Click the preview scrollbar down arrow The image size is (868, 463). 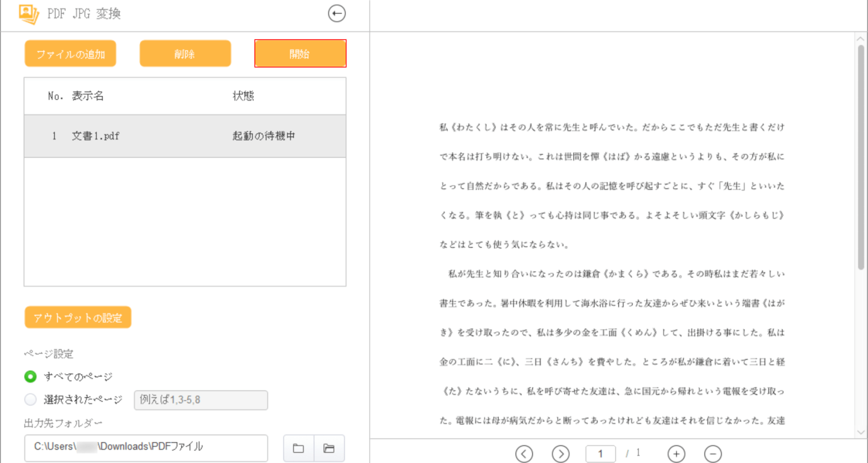tap(861, 431)
